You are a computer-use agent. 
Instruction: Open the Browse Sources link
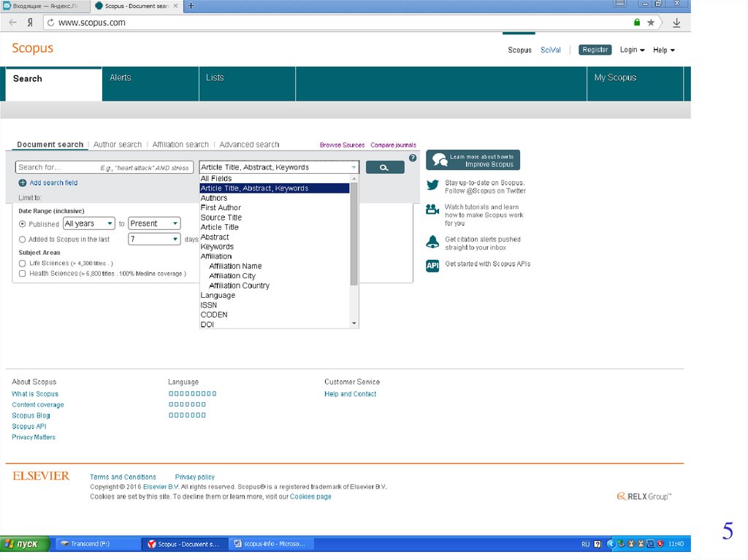click(x=342, y=145)
